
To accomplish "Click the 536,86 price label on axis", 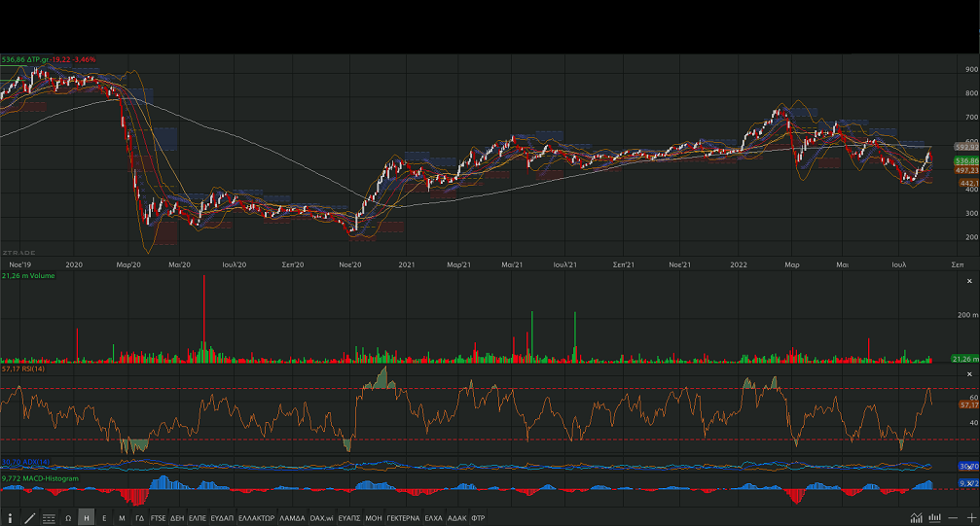I will pos(966,160).
